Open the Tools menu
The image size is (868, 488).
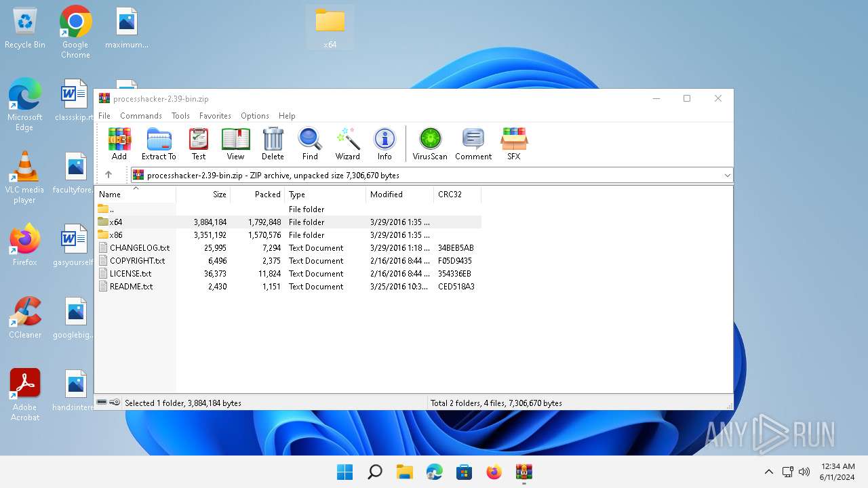(180, 116)
